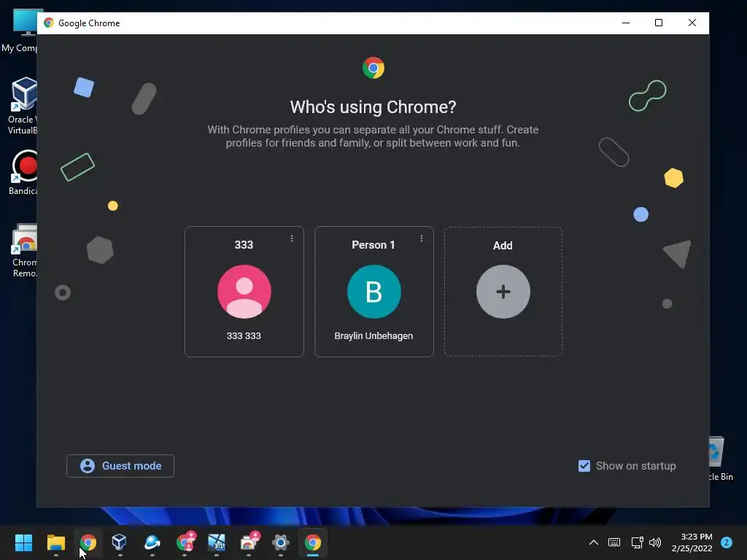Open Chrome Remote Desktop taskbar icon
Viewport: 747px width, 560px height.
tap(249, 542)
